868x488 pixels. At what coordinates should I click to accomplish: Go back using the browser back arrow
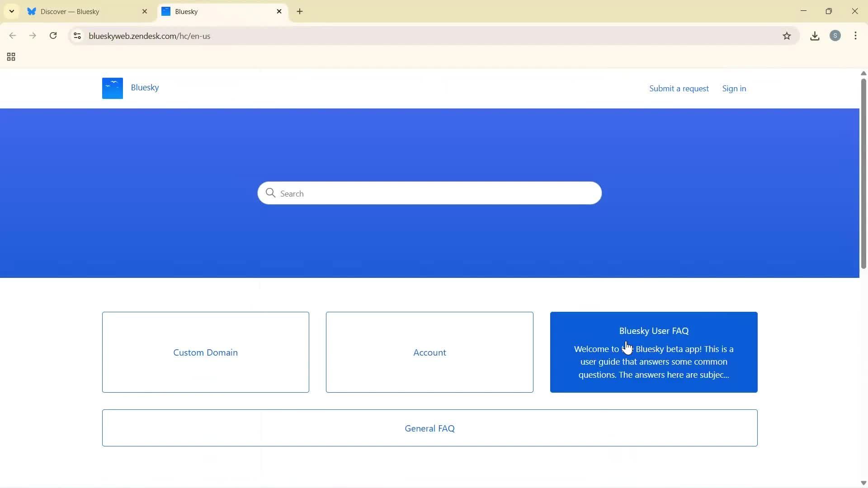13,36
